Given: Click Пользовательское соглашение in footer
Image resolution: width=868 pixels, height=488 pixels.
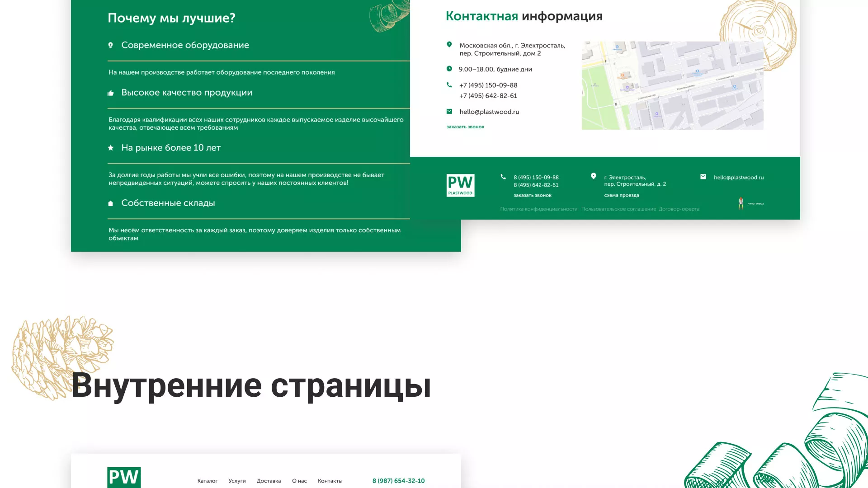Looking at the screenshot, I should pyautogui.click(x=619, y=209).
